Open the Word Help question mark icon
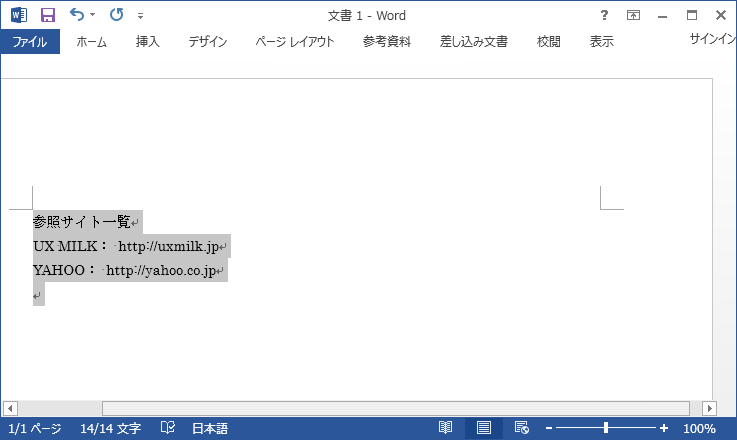The image size is (737, 440). 604,15
